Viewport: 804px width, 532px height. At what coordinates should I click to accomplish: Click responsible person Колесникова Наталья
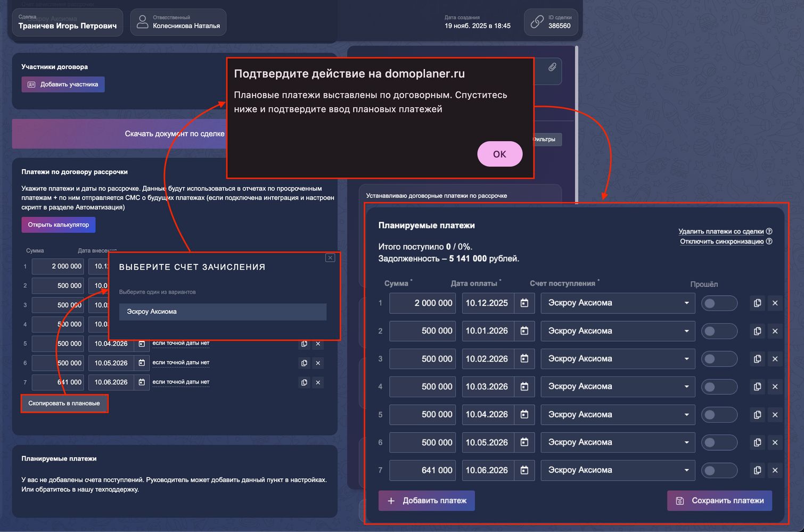pyautogui.click(x=186, y=26)
